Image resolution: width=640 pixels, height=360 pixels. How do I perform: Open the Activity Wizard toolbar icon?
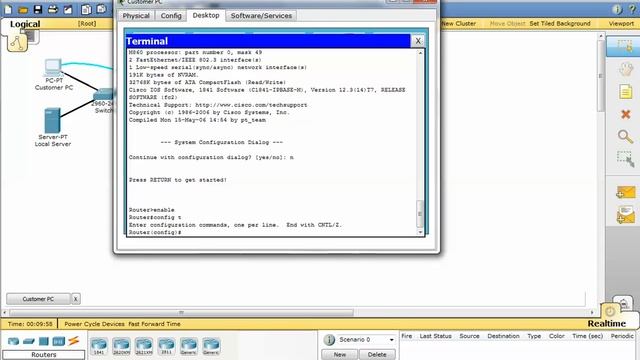click(x=68, y=9)
